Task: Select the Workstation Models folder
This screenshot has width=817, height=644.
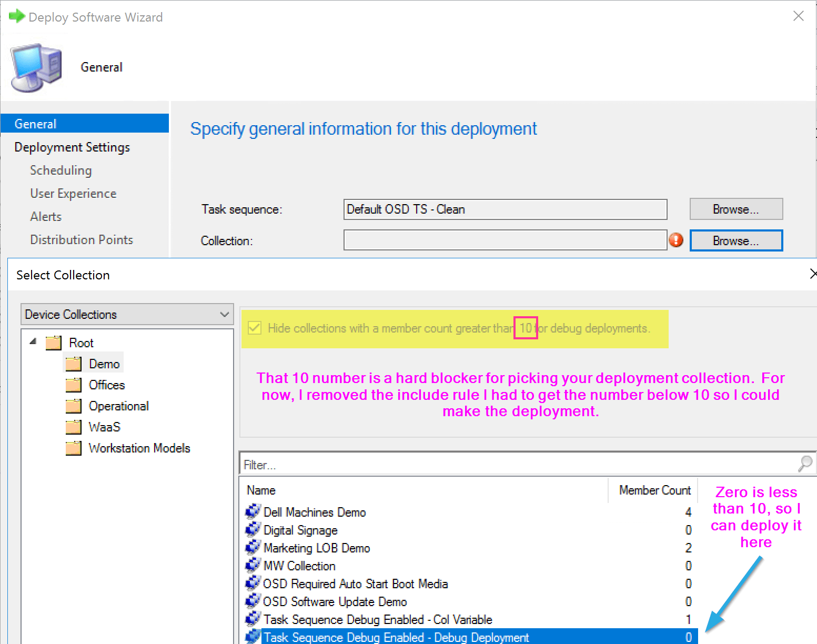Action: click(139, 448)
